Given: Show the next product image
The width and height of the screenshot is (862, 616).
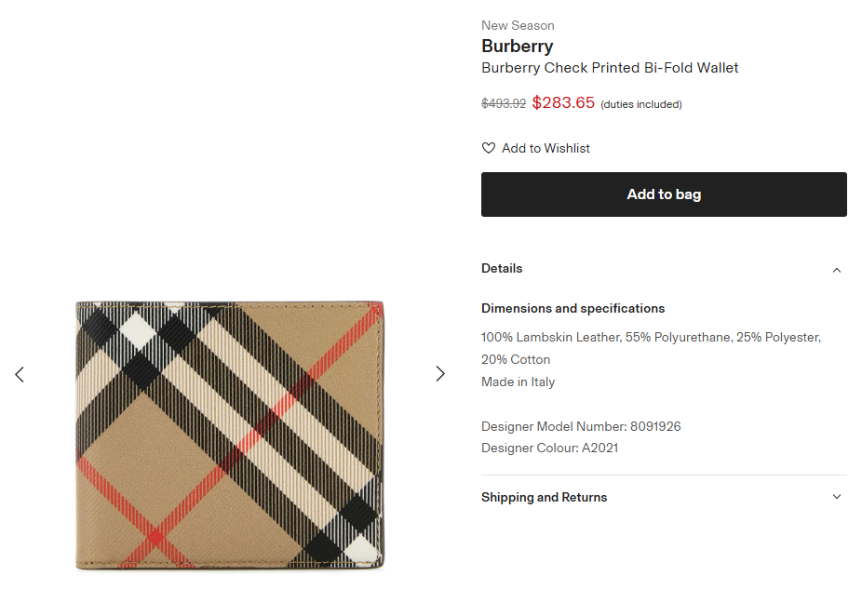Looking at the screenshot, I should pyautogui.click(x=440, y=374).
